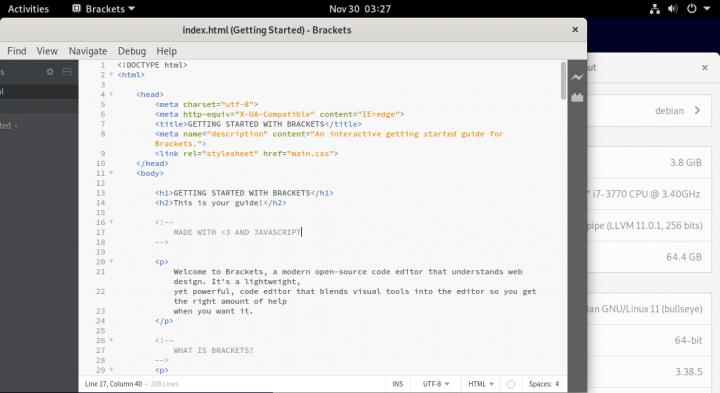Click 3.8 GiB memory value in About window

[x=686, y=163]
